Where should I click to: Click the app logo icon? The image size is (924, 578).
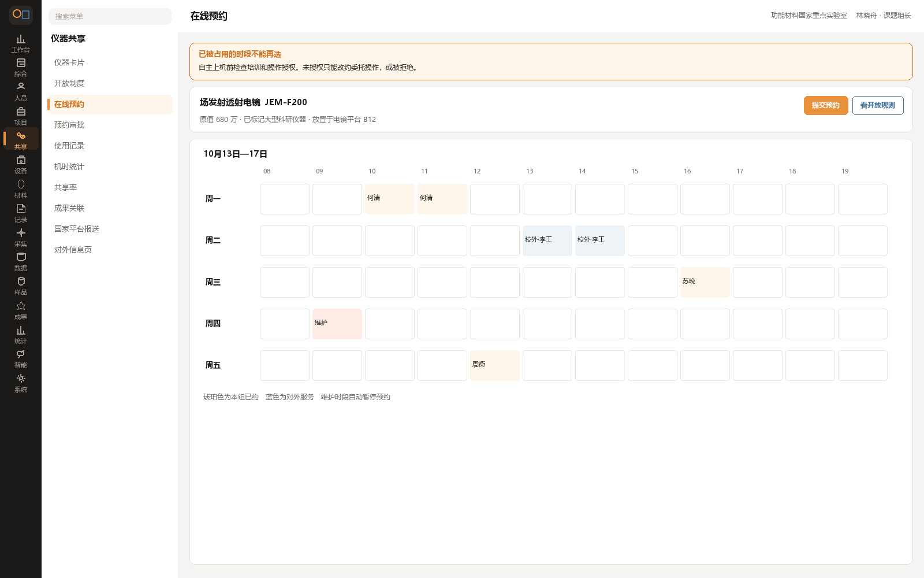pyautogui.click(x=21, y=14)
